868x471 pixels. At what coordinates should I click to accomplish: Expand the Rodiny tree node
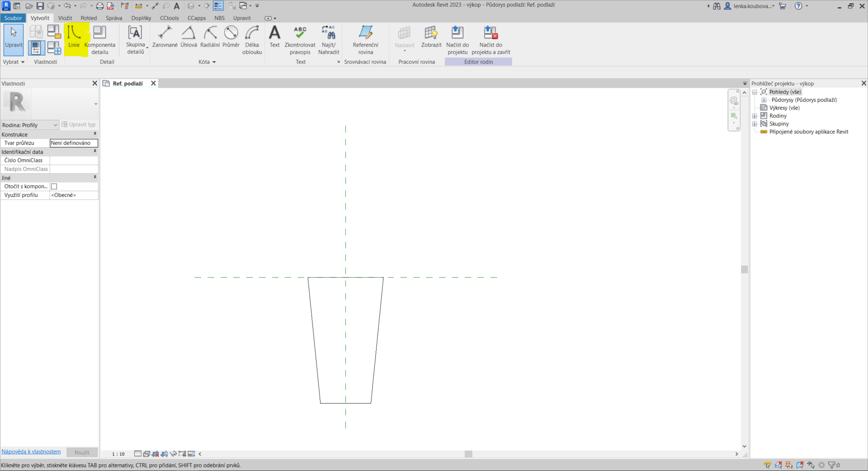pos(755,116)
